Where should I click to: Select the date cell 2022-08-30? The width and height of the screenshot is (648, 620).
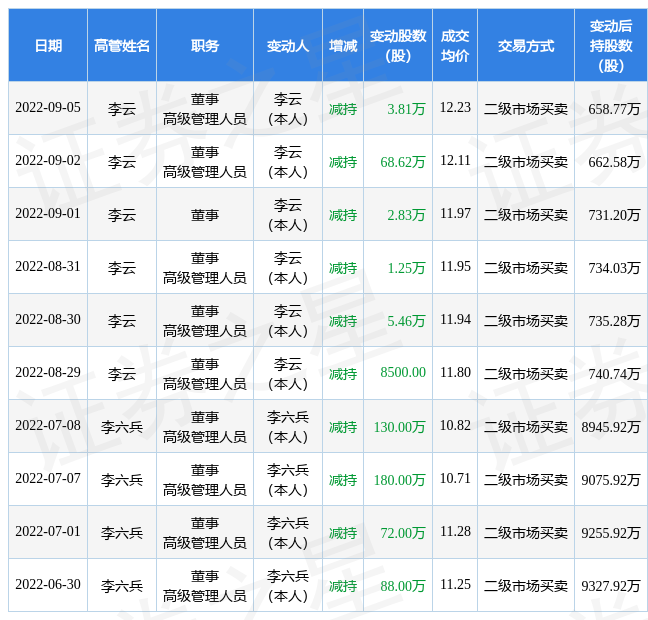tap(48, 320)
